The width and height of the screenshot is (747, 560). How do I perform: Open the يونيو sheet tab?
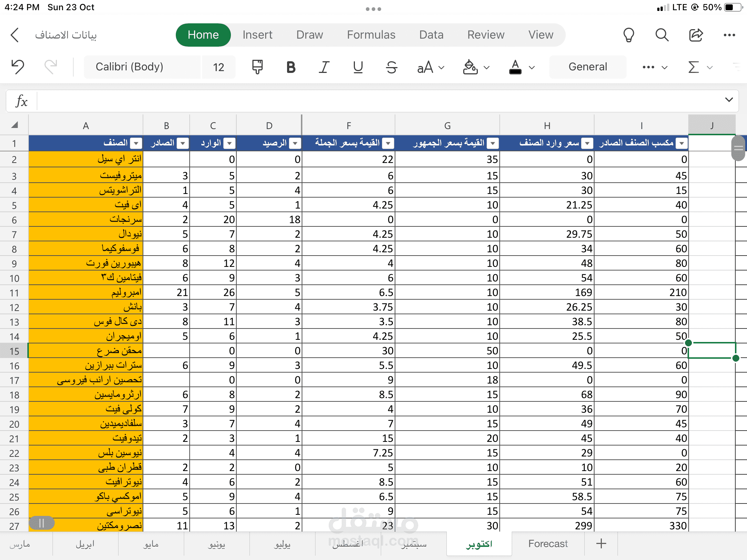click(x=217, y=544)
